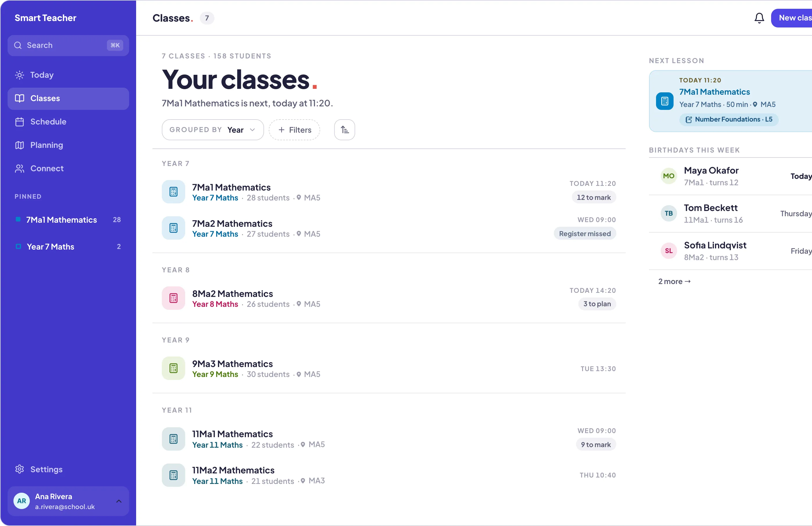Open the 11Ma2 Mathematics class title
The width and height of the screenshot is (812, 526).
click(x=233, y=470)
